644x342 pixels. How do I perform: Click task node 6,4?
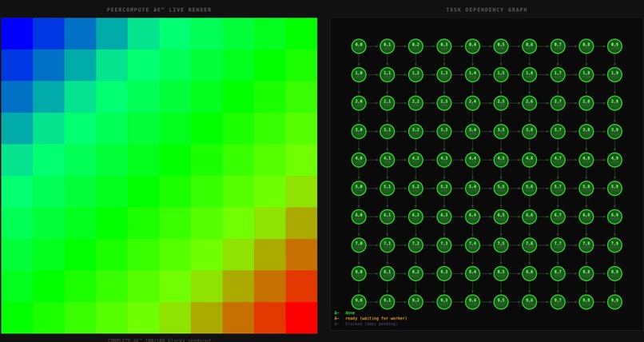coord(472,217)
